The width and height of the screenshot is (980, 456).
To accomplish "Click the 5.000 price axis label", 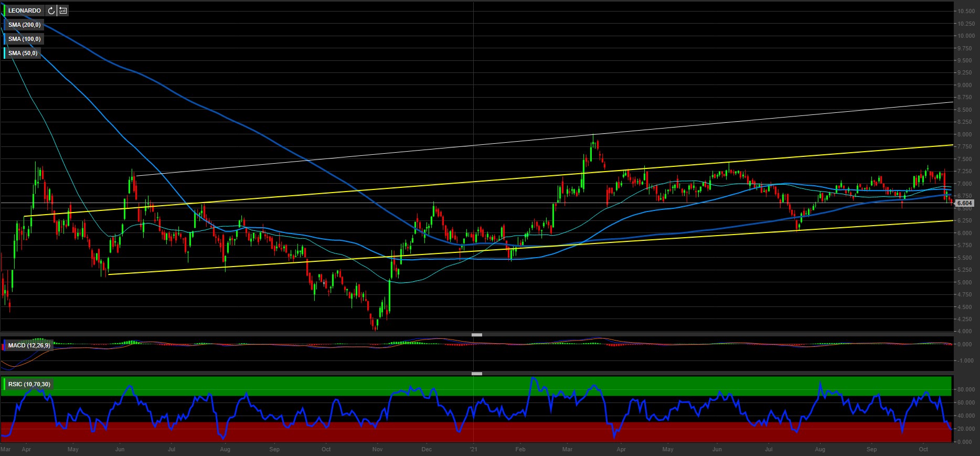I will click(966, 282).
